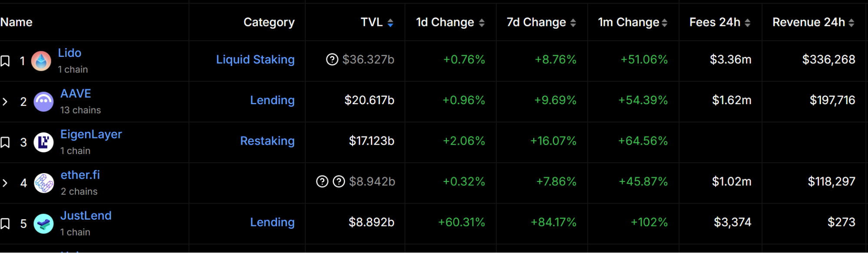Sort table by TVL column

click(390, 23)
